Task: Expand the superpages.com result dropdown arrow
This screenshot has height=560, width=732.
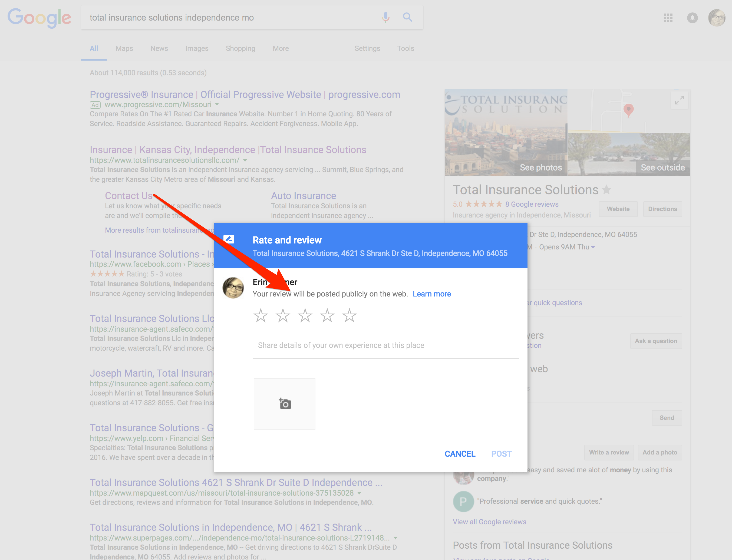Action: tap(395, 538)
